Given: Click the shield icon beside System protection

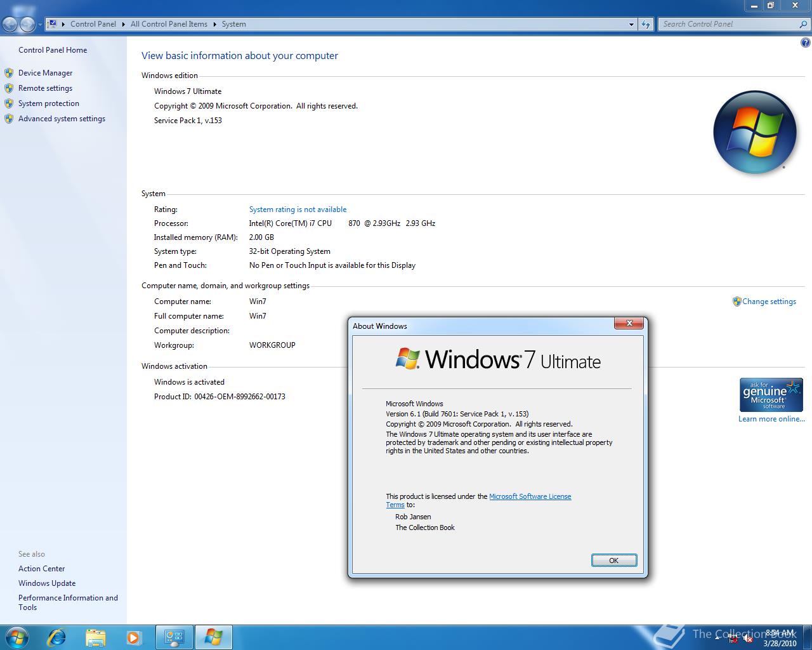Looking at the screenshot, I should click(9, 103).
